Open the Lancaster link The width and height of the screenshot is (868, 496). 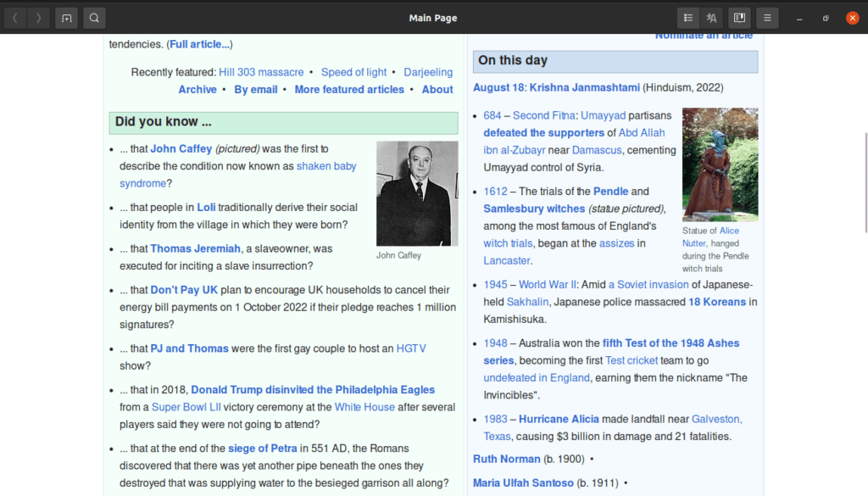coord(507,261)
